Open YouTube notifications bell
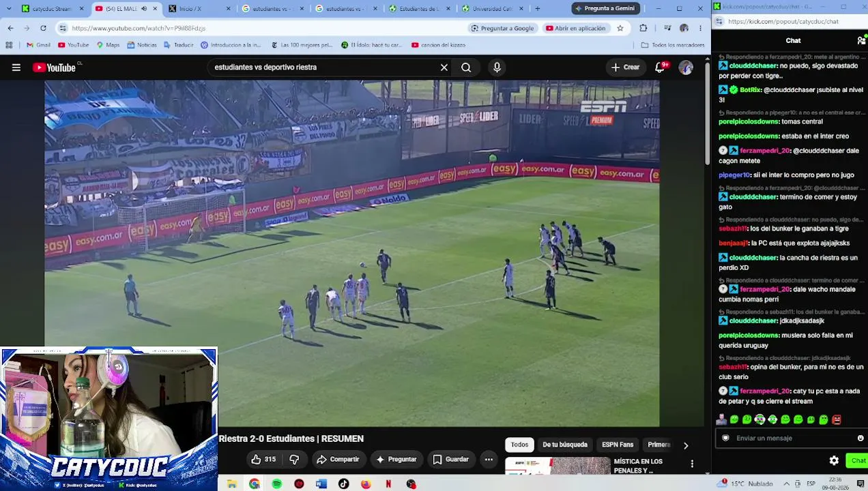Image resolution: width=868 pixels, height=491 pixels. 660,68
